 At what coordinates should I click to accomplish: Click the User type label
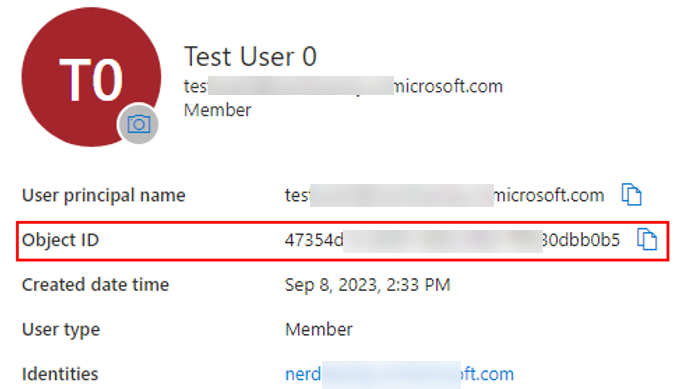(61, 330)
